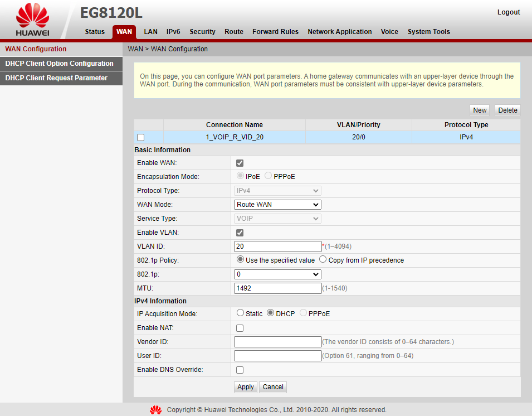Open the System Tools tab

point(428,32)
